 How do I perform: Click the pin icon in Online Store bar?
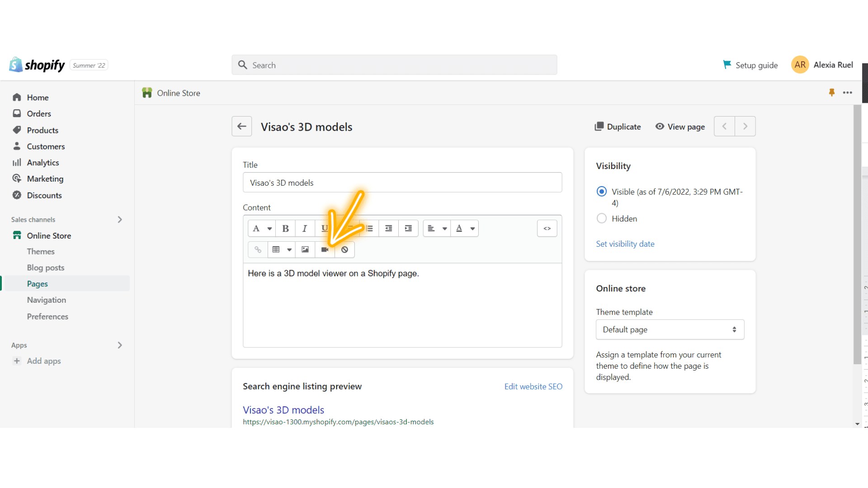[831, 93]
